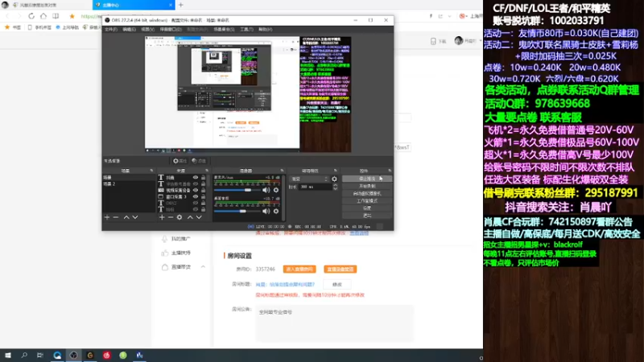644x362 pixels.
Task: Click Stop Streaming in OBS controls
Action: point(367,179)
